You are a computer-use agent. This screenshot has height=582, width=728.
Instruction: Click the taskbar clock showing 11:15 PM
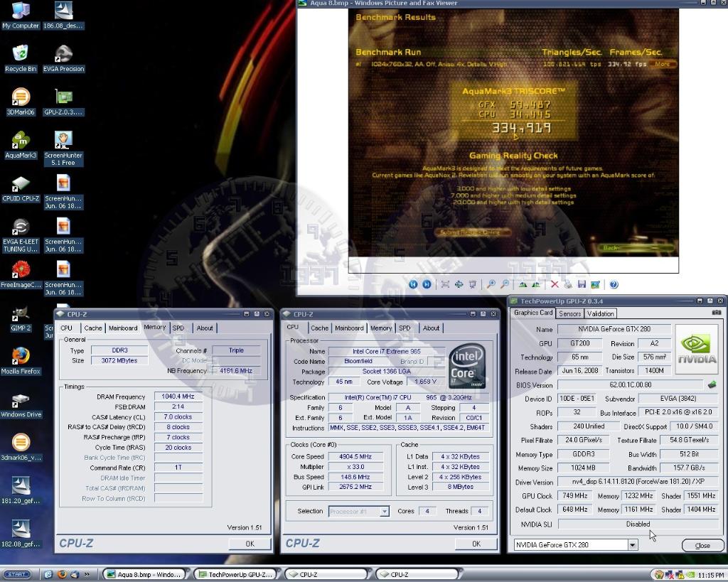[x=711, y=575]
